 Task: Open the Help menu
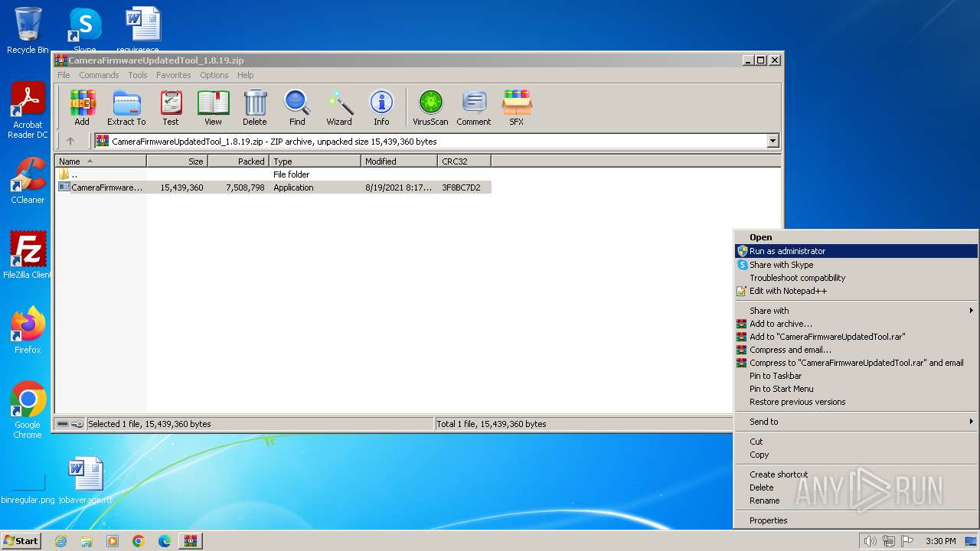(245, 75)
